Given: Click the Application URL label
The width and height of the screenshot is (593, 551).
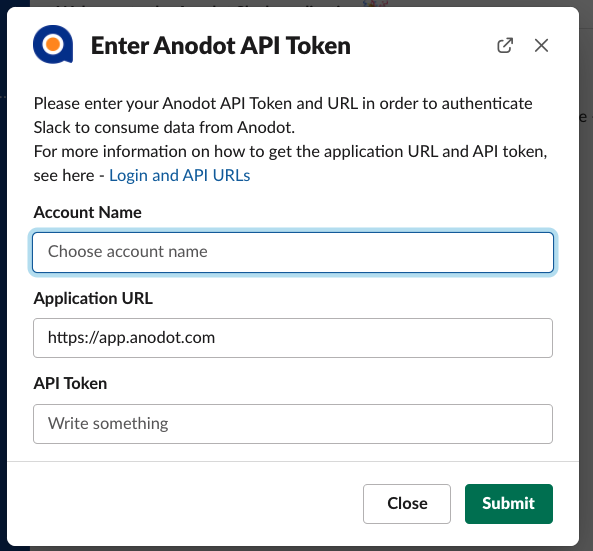Looking at the screenshot, I should tap(93, 298).
